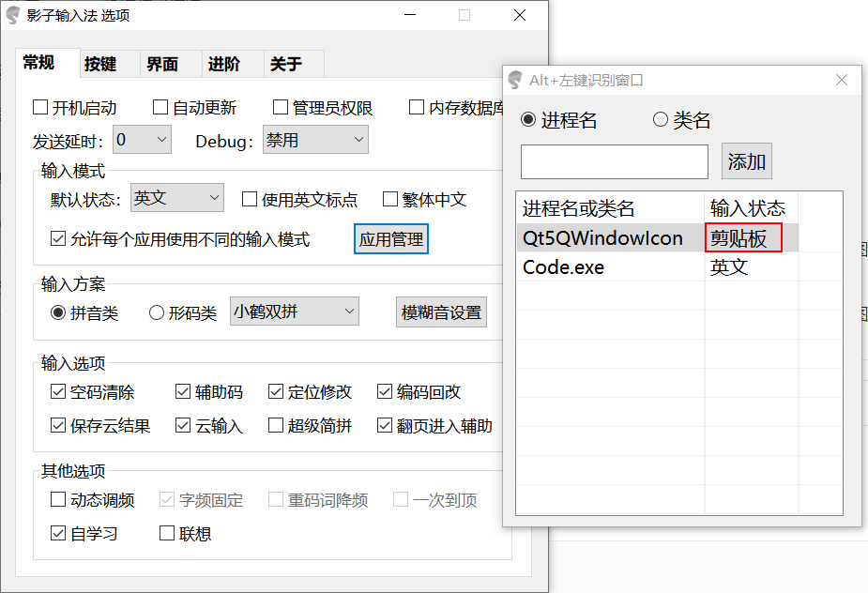Switch to the 按键 tab
The width and height of the screenshot is (868, 593).
(x=109, y=64)
